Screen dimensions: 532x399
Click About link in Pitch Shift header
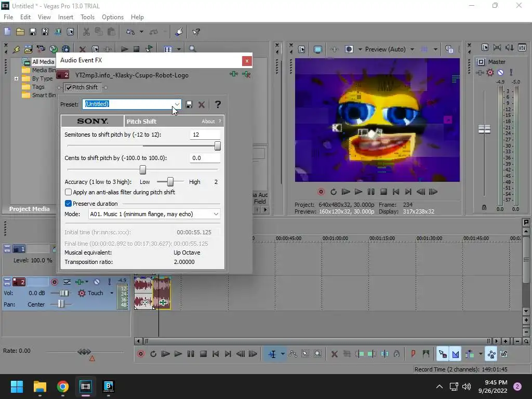tap(208, 122)
